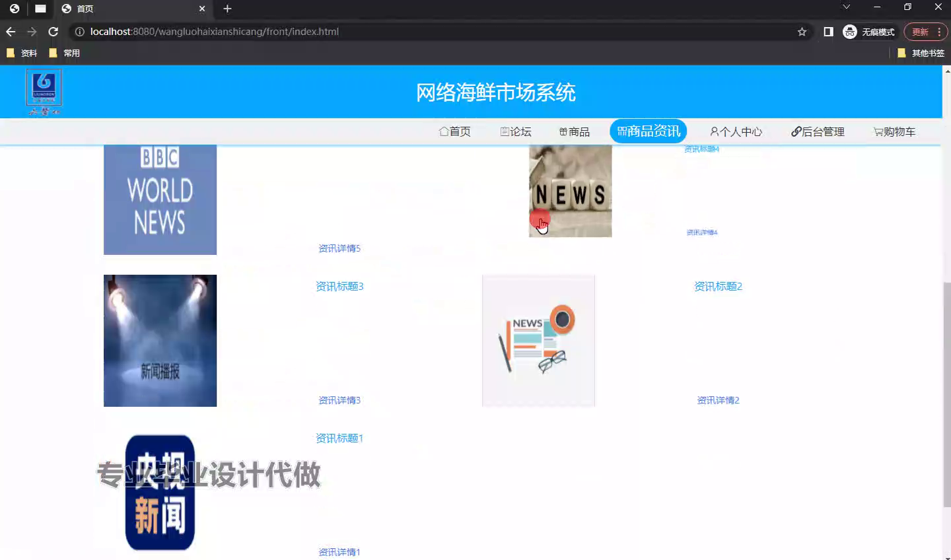Go to the 首页 navigation item

coord(455,131)
